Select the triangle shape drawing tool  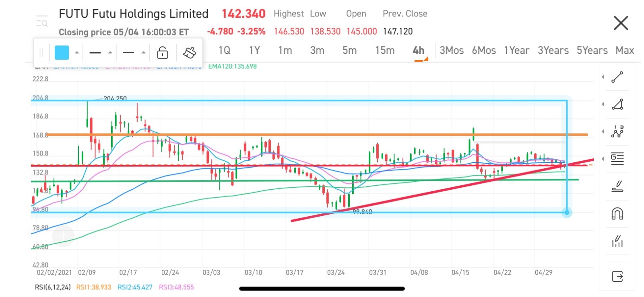coord(617,104)
